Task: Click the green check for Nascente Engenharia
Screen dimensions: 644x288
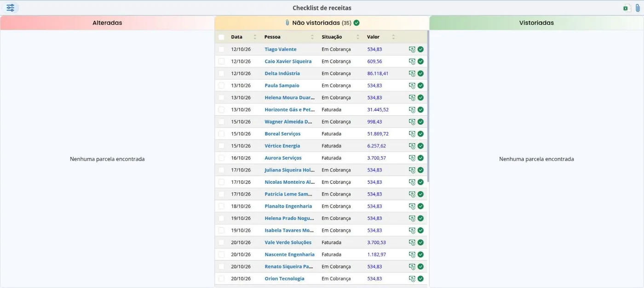Action: pyautogui.click(x=420, y=254)
